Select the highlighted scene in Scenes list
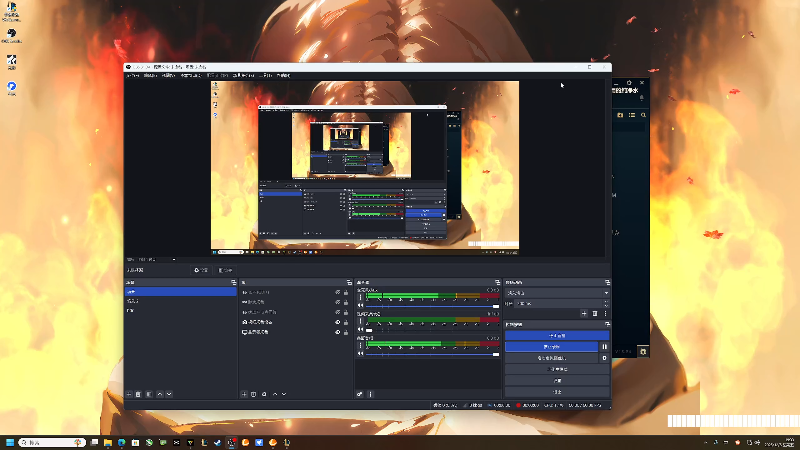Image resolution: width=800 pixels, height=450 pixels. click(181, 292)
